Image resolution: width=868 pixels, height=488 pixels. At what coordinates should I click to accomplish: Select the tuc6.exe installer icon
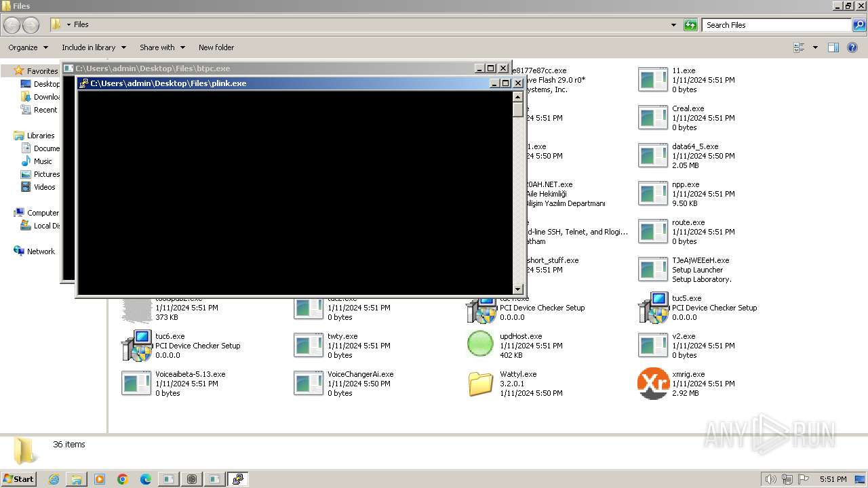(x=136, y=346)
